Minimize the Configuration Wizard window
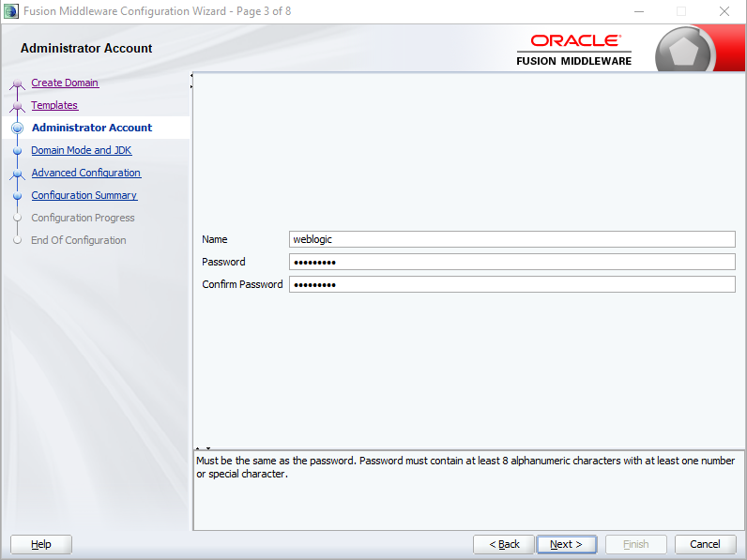This screenshot has height=560, width=747. point(639,11)
